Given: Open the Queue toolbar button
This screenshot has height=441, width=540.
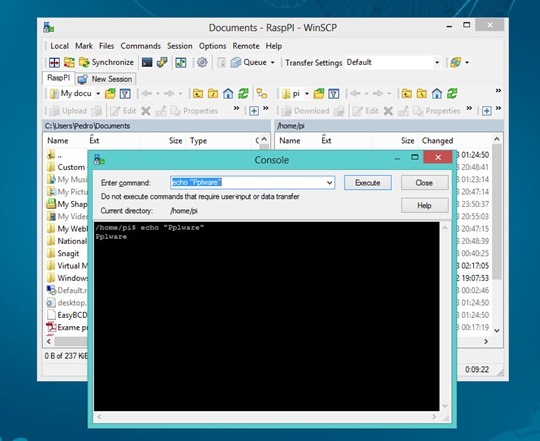Looking at the screenshot, I should pos(249,62).
